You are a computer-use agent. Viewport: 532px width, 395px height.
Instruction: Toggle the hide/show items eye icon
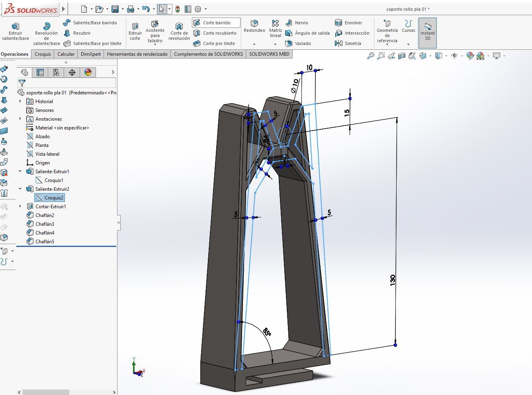point(454,56)
